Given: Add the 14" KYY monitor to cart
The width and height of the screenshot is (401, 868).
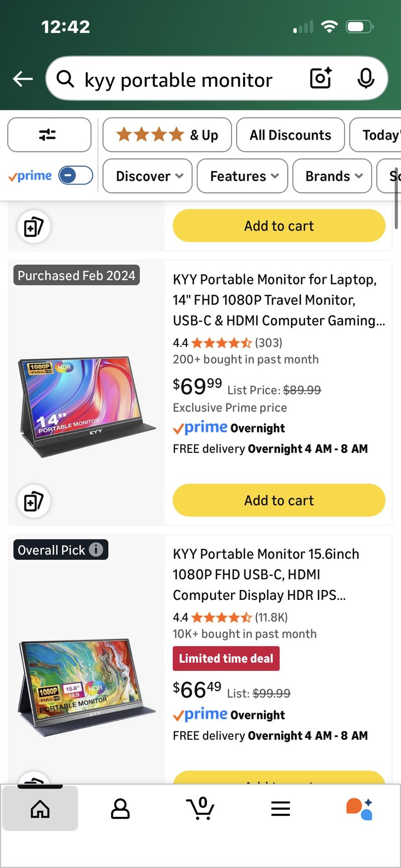Looking at the screenshot, I should click(x=279, y=500).
